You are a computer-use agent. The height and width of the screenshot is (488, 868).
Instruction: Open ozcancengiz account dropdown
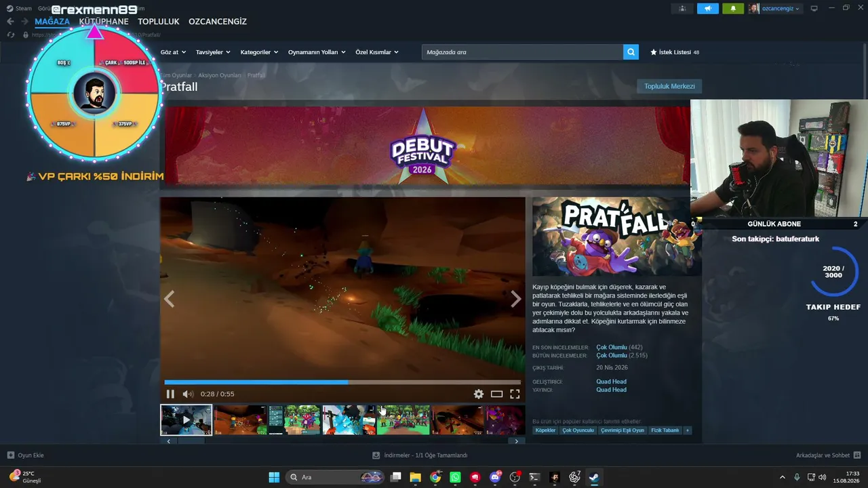[x=774, y=9]
